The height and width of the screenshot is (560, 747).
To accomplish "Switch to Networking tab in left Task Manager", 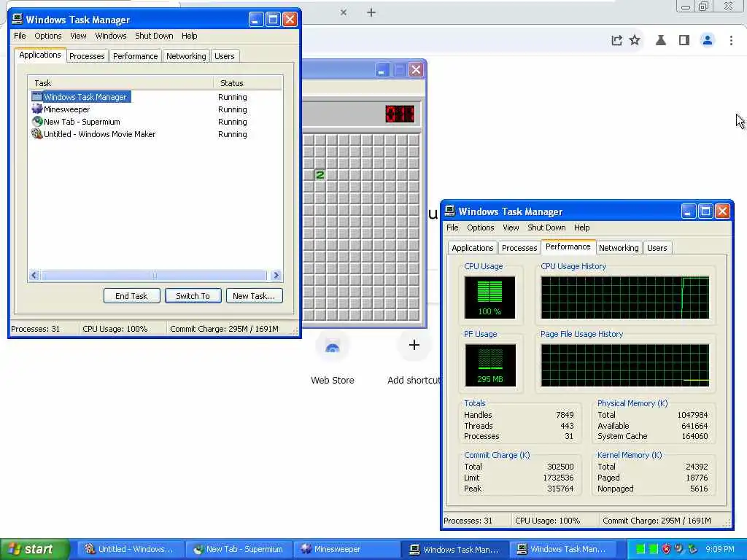I will pos(186,56).
